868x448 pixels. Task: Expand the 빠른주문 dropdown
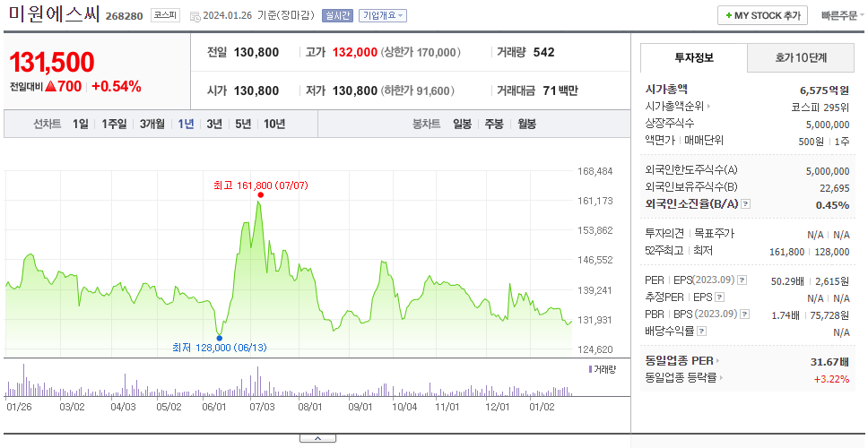[x=843, y=15]
